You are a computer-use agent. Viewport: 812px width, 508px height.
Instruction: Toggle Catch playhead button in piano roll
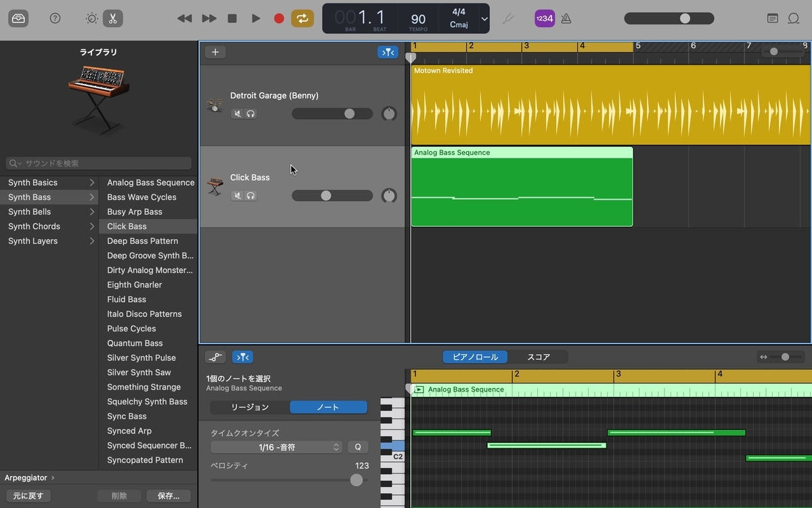point(242,357)
